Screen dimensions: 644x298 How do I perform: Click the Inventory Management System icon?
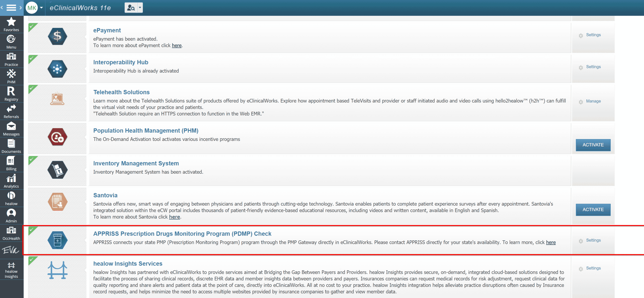pyautogui.click(x=57, y=170)
